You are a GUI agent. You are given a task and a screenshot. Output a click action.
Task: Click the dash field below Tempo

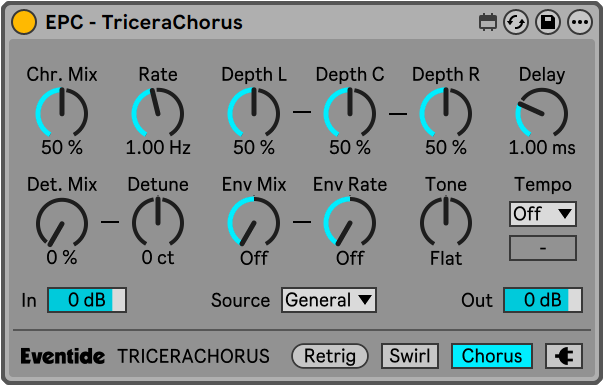pos(543,248)
